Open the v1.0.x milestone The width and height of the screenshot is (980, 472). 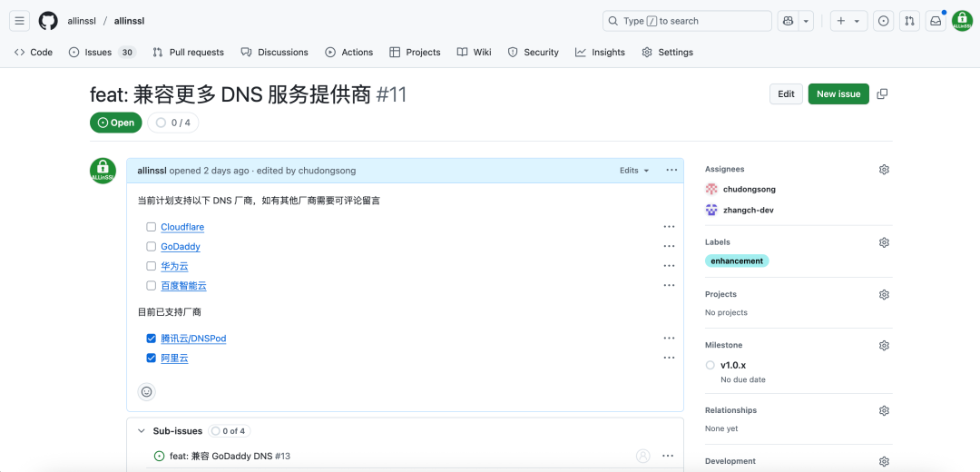coord(733,365)
